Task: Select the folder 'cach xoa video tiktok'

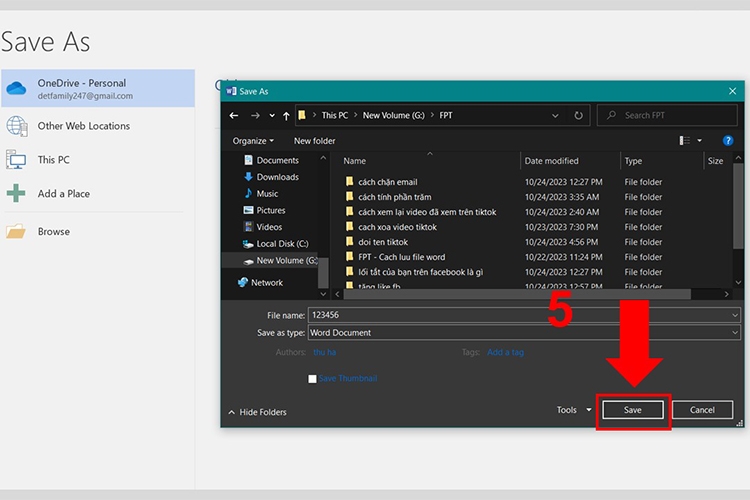Action: point(397,227)
